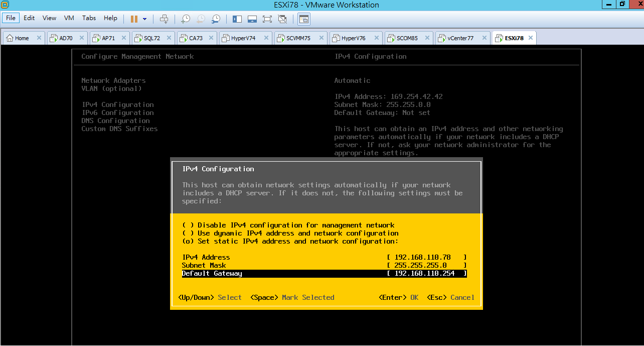This screenshot has height=346, width=644.
Task: Take a snapshot with the clock-plus icon
Action: click(x=186, y=19)
